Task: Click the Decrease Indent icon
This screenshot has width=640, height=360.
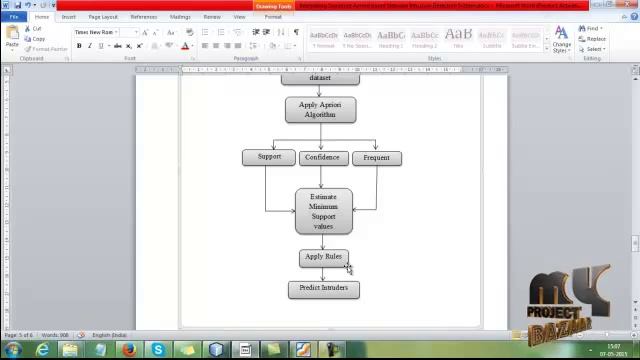Action: [x=256, y=32]
